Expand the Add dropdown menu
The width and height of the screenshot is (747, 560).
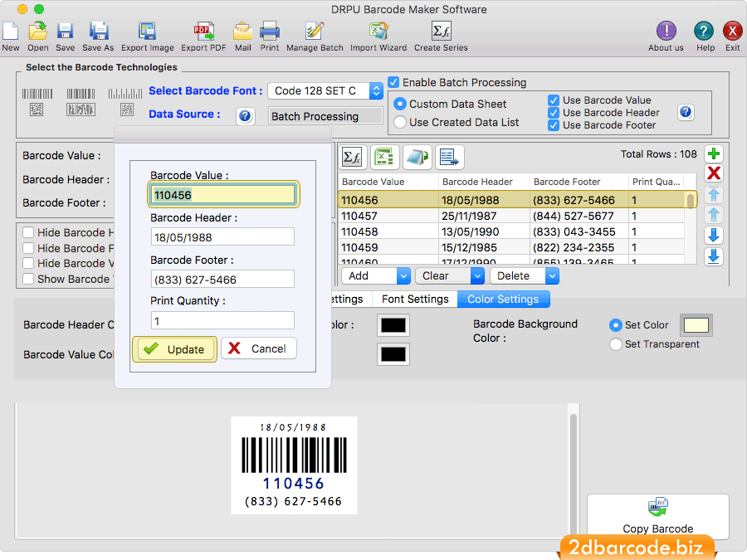tap(403, 275)
